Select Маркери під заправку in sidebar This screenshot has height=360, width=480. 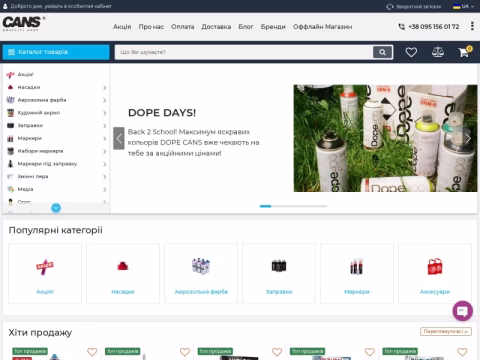tap(47, 164)
